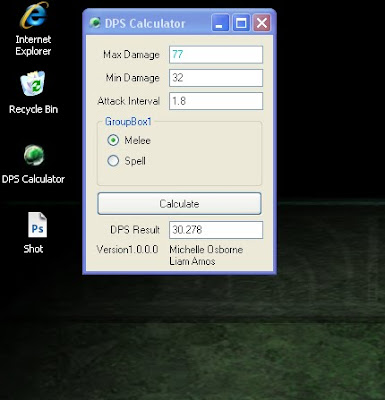Click the GroupBox1 label
385x400 pixels.
point(128,122)
